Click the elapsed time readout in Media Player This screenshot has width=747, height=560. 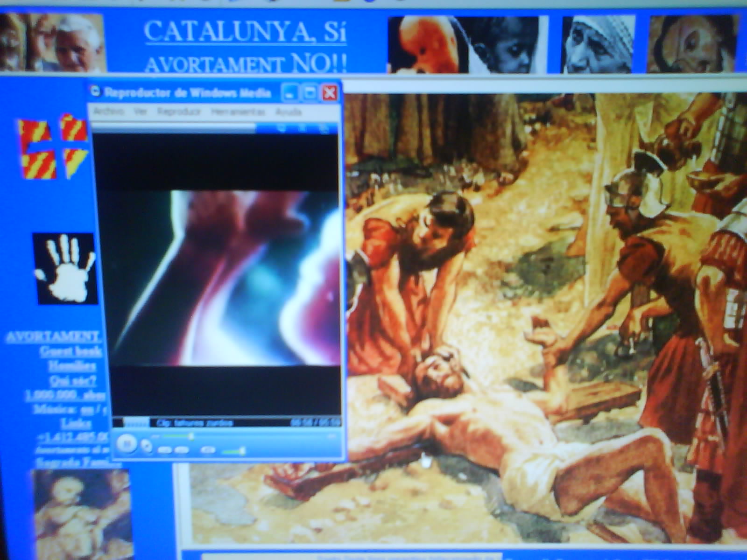pos(315,423)
